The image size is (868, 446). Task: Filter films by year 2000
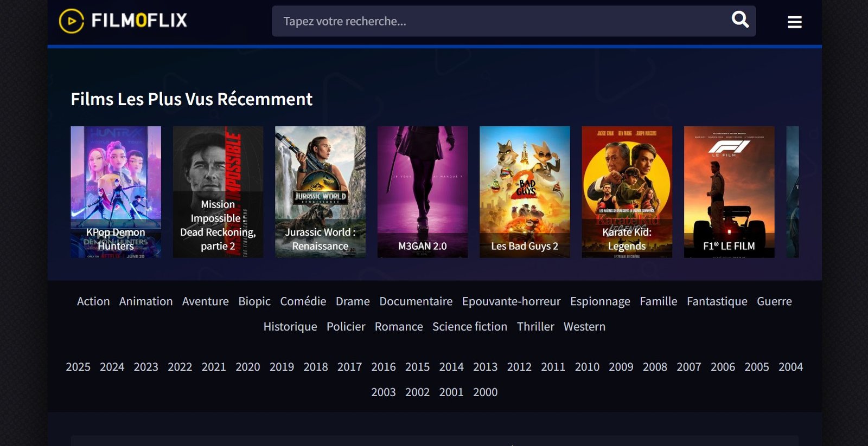pos(486,392)
